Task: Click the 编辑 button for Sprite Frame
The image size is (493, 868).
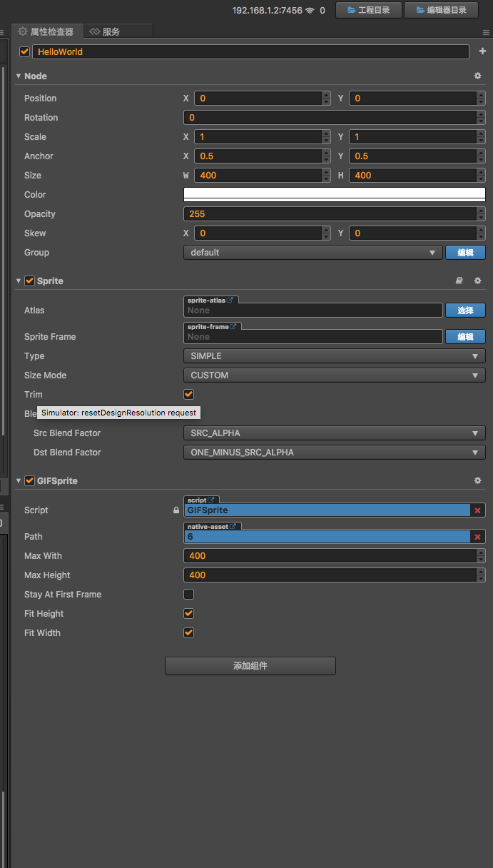Action: 465,337
